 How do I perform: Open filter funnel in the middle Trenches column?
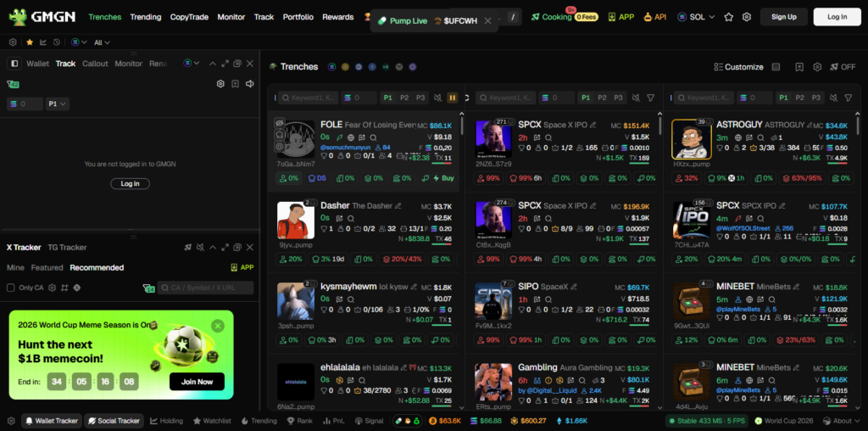pos(650,98)
